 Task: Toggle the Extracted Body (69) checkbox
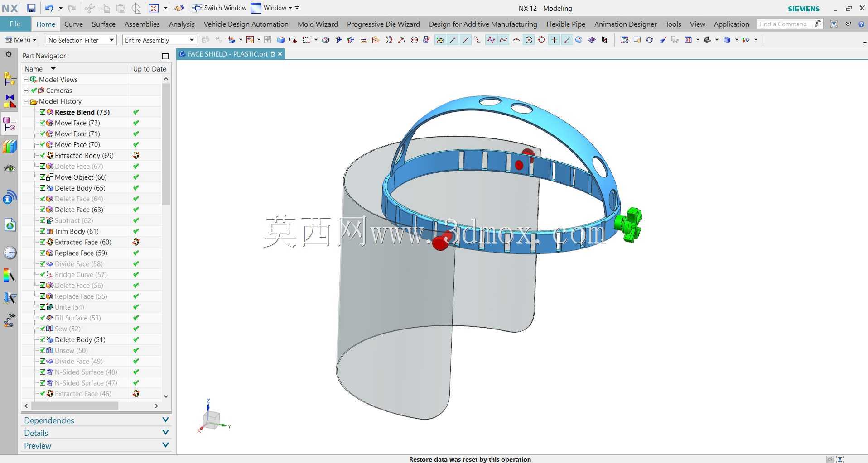[43, 155]
